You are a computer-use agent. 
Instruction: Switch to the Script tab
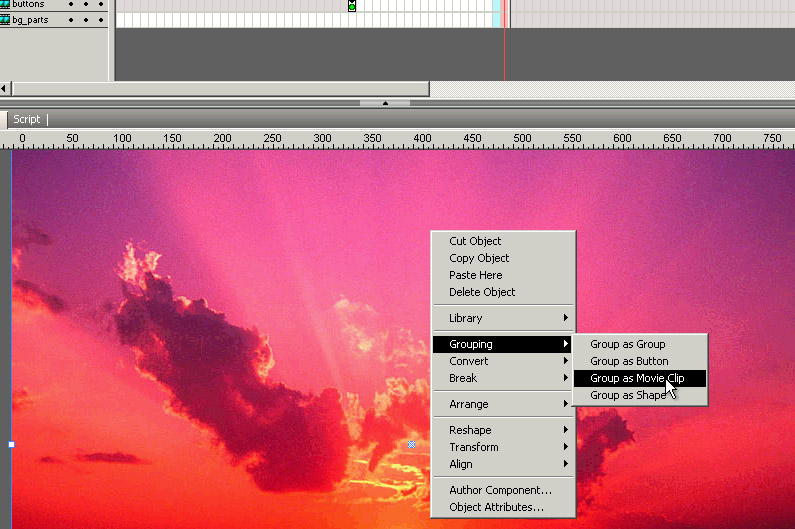tap(27, 119)
